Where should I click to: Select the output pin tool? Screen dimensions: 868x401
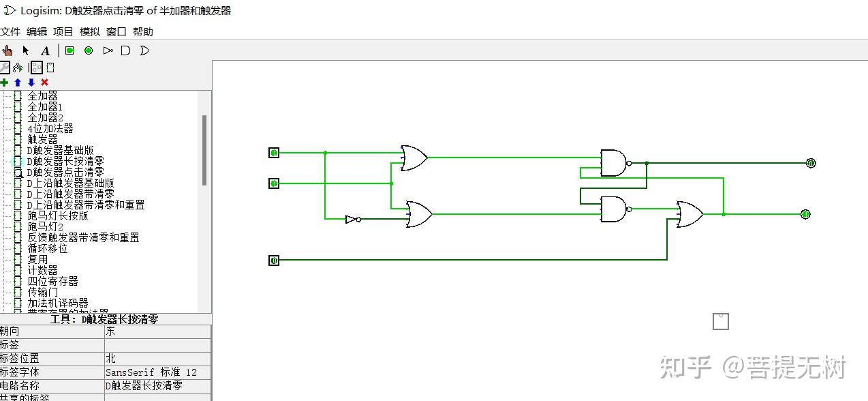[x=87, y=50]
